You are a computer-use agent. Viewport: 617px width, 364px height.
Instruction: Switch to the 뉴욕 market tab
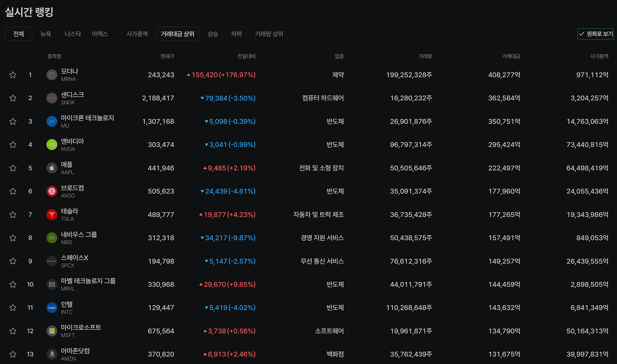46,34
